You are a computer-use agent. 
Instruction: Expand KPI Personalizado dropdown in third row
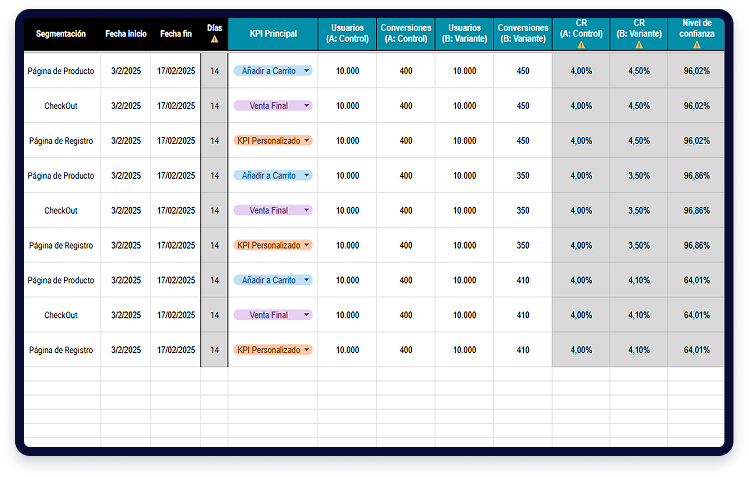307,141
